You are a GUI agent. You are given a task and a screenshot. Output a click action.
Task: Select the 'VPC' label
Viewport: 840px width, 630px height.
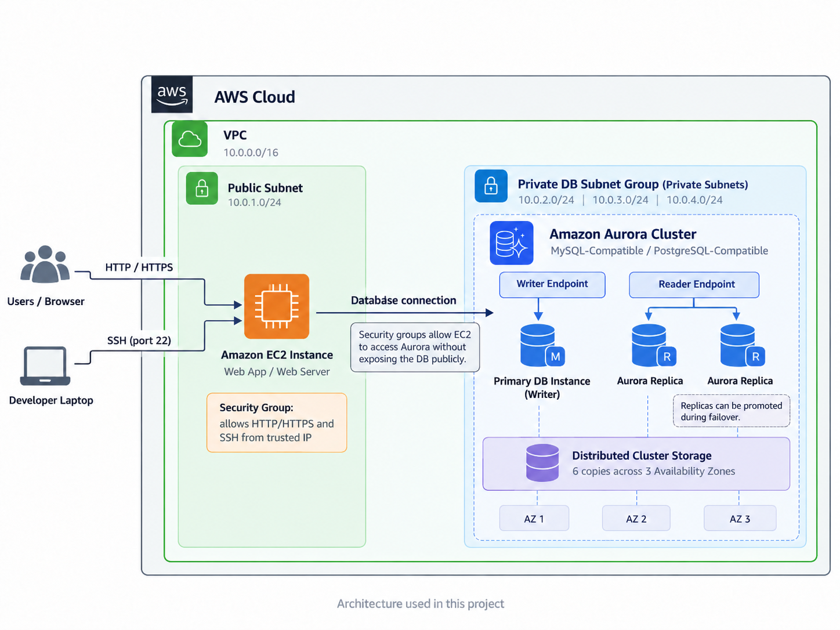[235, 135]
